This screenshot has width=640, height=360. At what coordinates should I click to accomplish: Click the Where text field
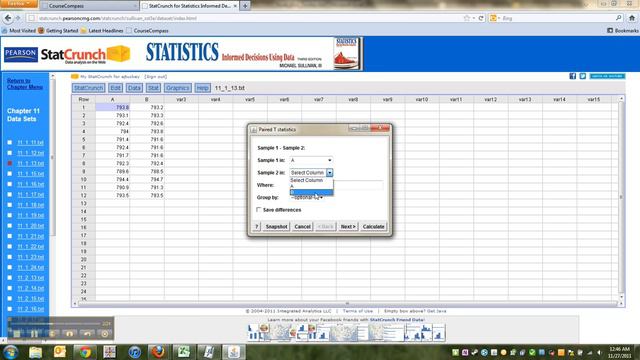point(336,185)
